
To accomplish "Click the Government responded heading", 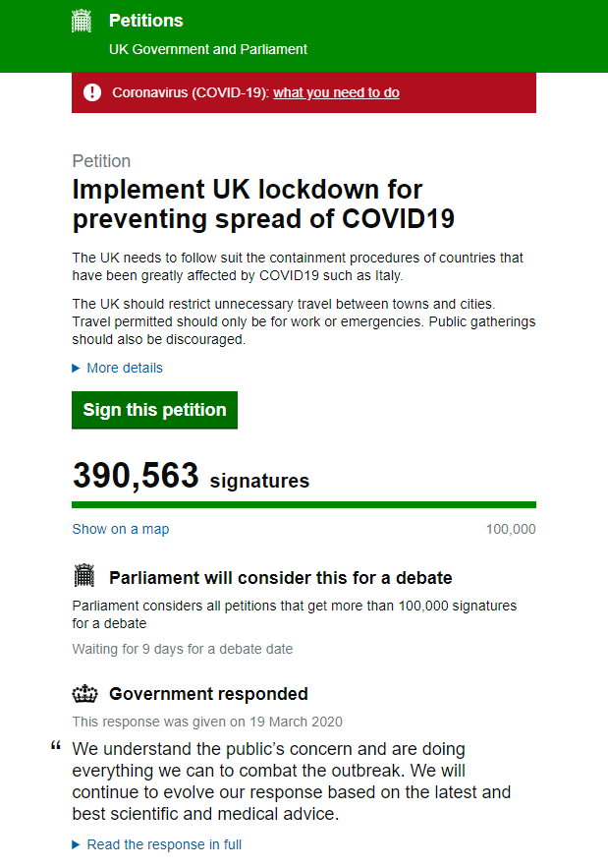I will (x=208, y=694).
